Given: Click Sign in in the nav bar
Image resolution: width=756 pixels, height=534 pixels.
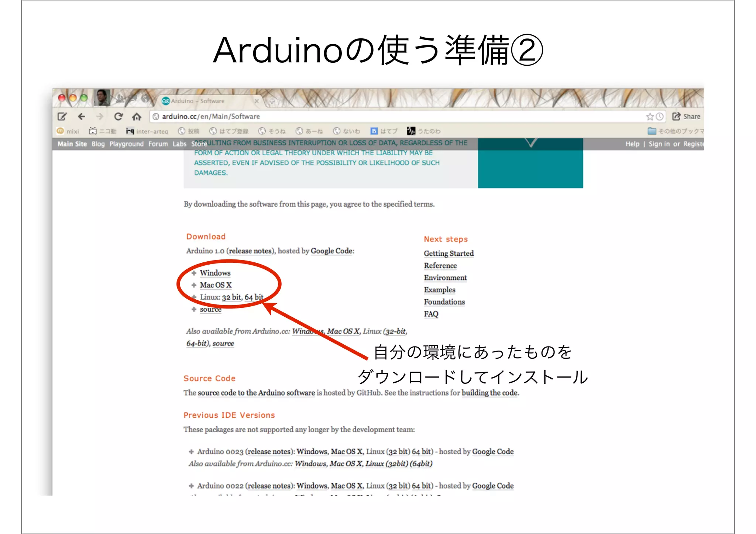Looking at the screenshot, I should point(659,144).
